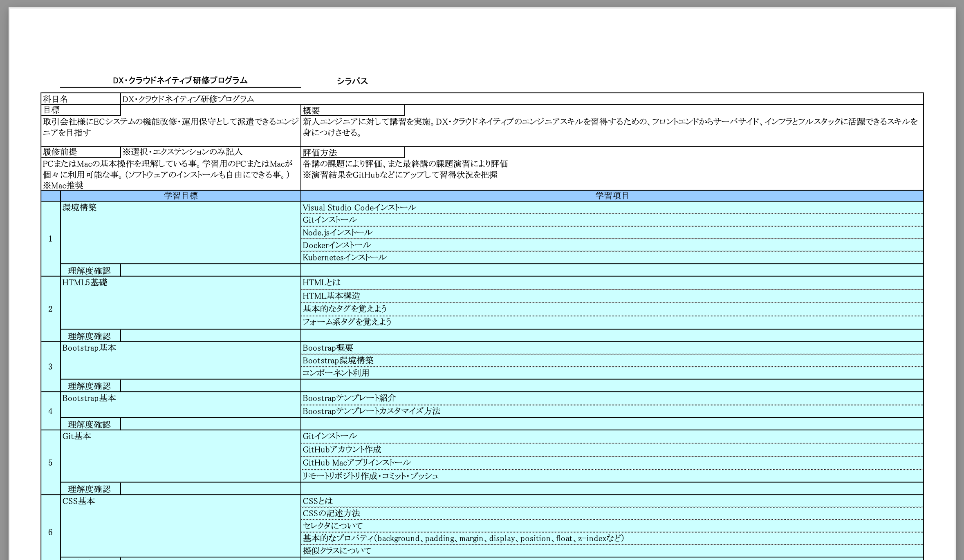Click the 'シラバス' heading text

(352, 81)
